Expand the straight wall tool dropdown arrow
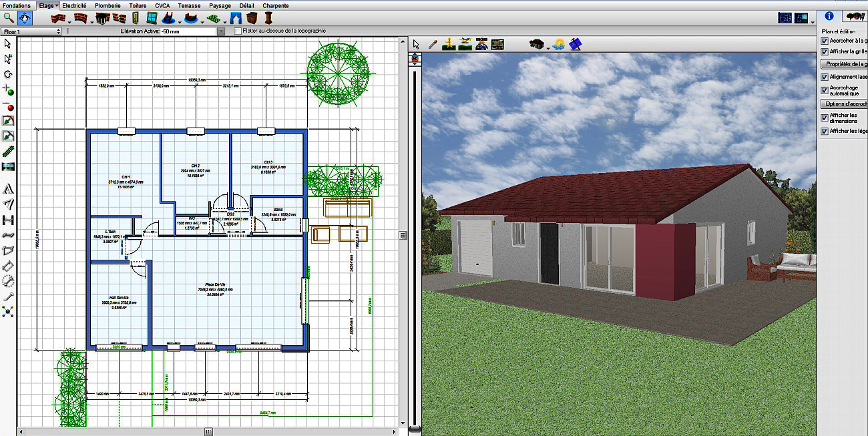This screenshot has width=868, height=436. click(x=70, y=21)
